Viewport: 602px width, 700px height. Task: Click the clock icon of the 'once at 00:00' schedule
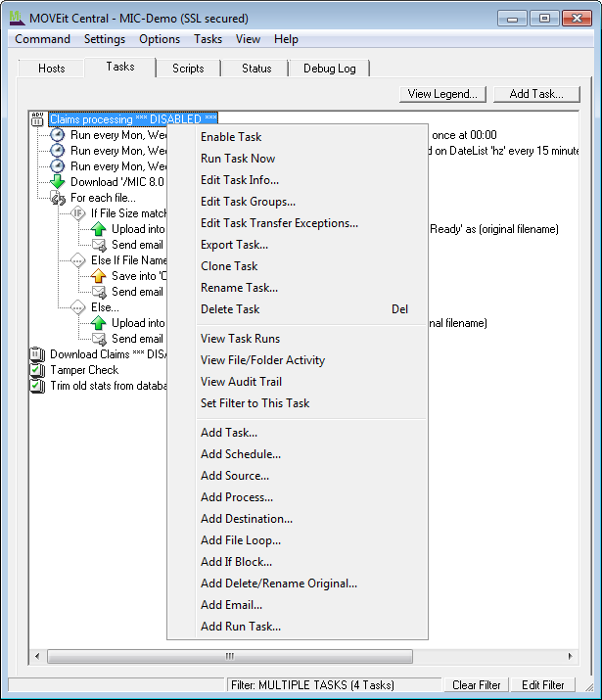(57, 135)
